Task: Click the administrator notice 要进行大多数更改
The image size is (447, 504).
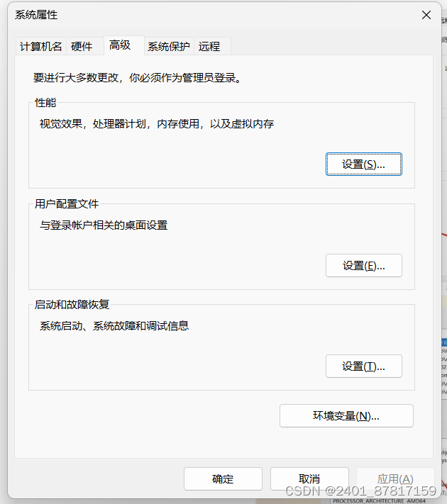Action: (138, 78)
